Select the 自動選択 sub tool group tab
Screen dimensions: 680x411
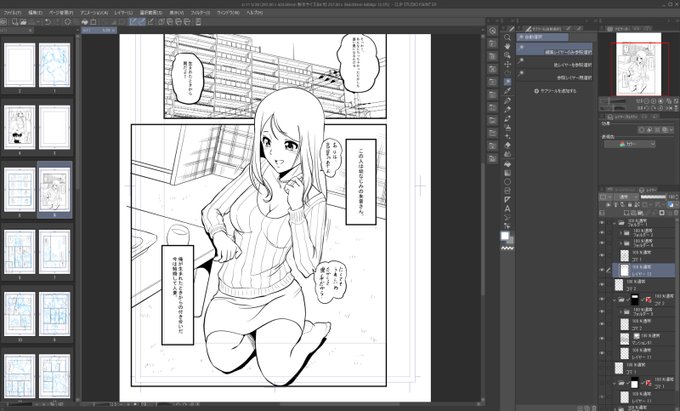542,37
